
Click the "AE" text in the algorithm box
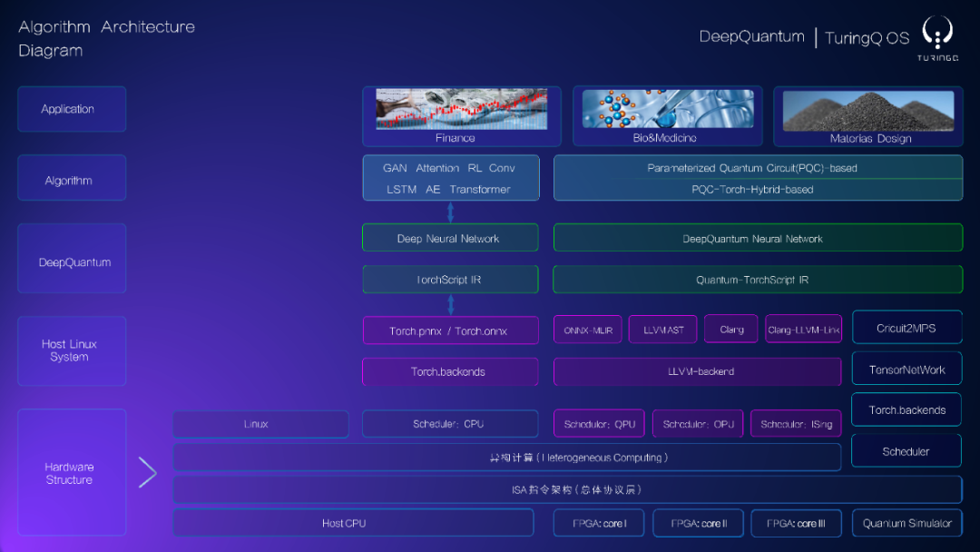click(433, 189)
